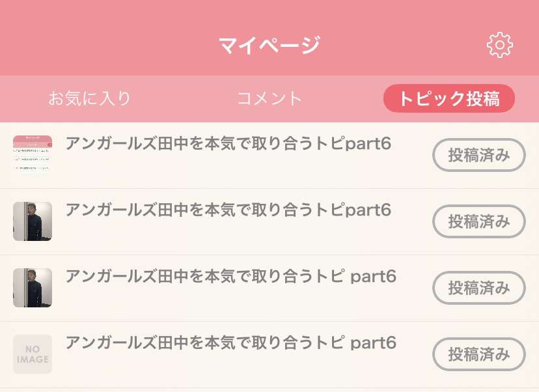Tap the マイページ title text
The width and height of the screenshot is (539, 392).
[x=269, y=43]
